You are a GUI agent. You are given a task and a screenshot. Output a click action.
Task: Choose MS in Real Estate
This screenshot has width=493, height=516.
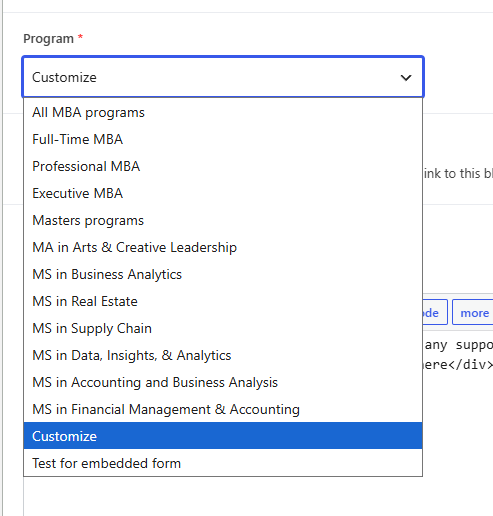click(x=223, y=301)
